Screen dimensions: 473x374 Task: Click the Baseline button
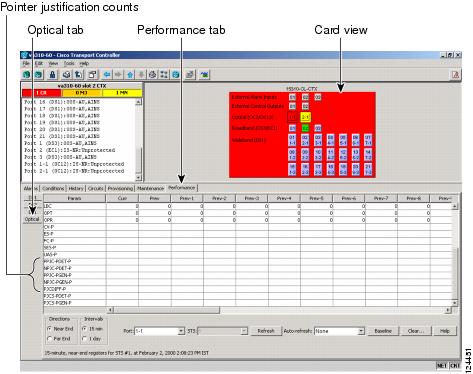click(383, 331)
